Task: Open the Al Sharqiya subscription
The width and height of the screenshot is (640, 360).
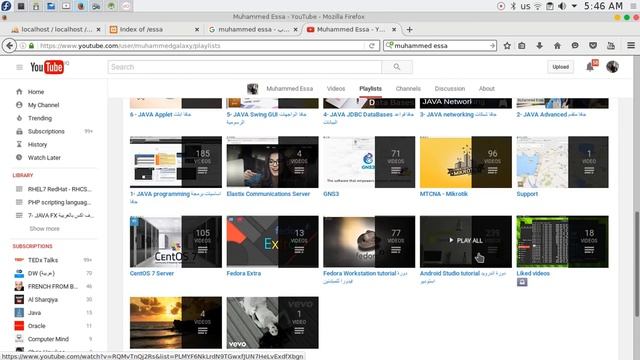Action: click(43, 300)
